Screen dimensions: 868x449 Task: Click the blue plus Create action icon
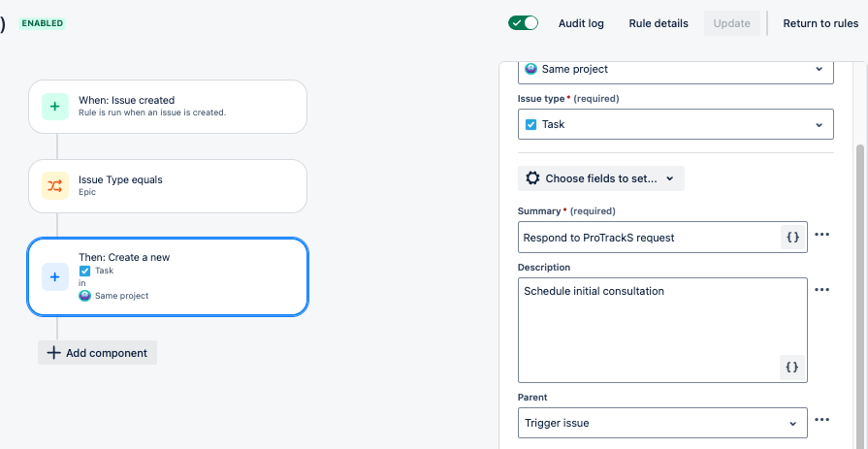pos(55,276)
